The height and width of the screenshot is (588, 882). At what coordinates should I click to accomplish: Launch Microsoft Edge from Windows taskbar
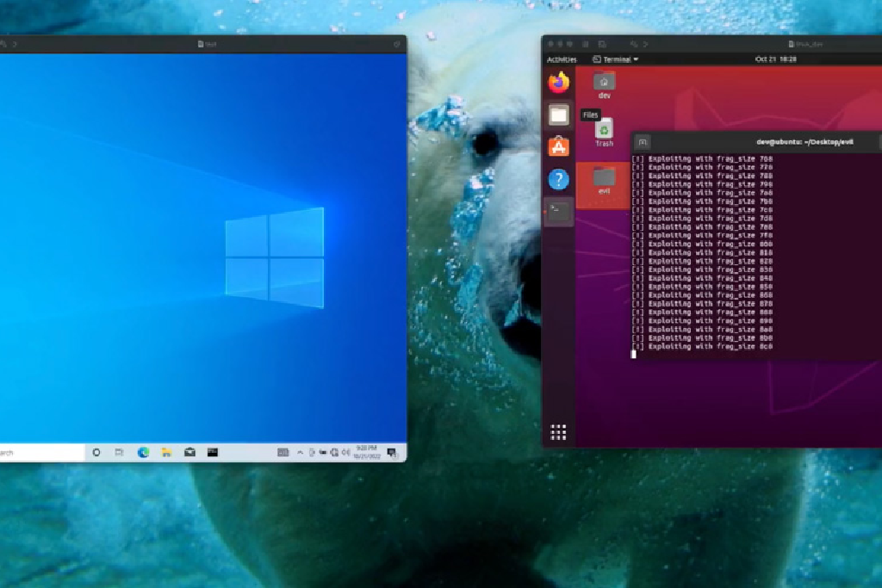[144, 453]
